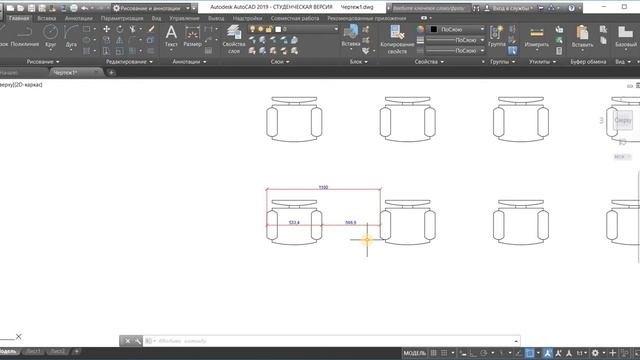Click the Copy clip icon in Буфер обмена

click(603, 40)
